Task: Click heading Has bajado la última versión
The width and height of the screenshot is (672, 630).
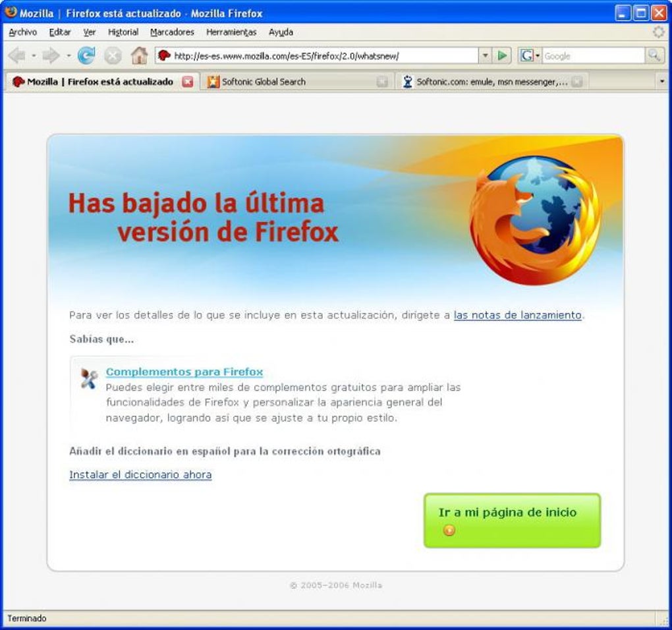Action: 203,217
